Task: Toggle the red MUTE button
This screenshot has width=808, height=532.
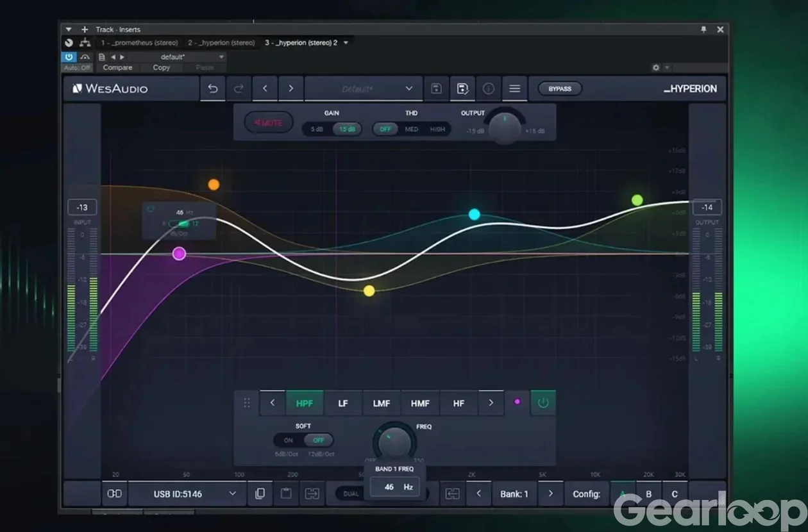Action: [269, 122]
